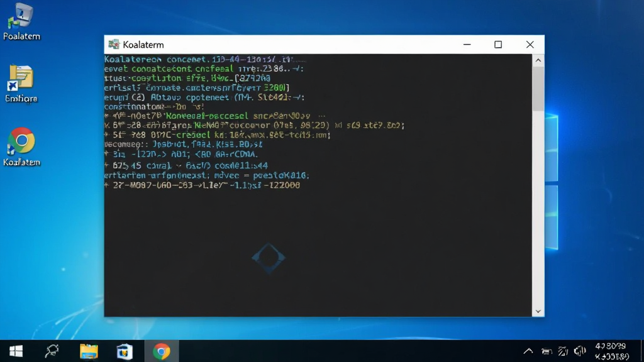Click the Koalaterm window title text
644x362 pixels.
coord(143,45)
